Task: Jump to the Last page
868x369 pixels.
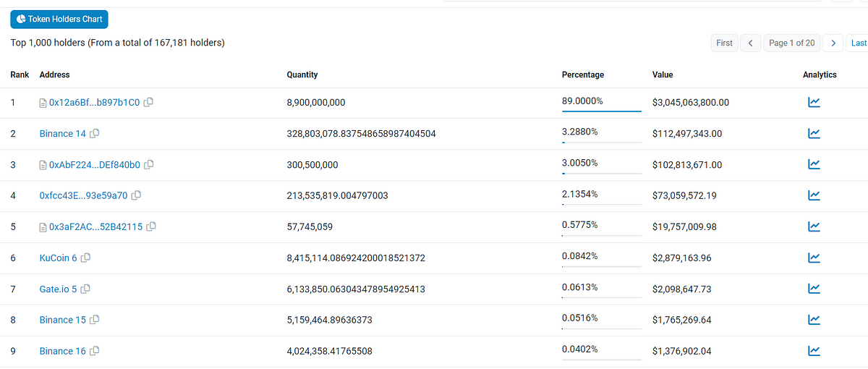Action: (x=859, y=43)
